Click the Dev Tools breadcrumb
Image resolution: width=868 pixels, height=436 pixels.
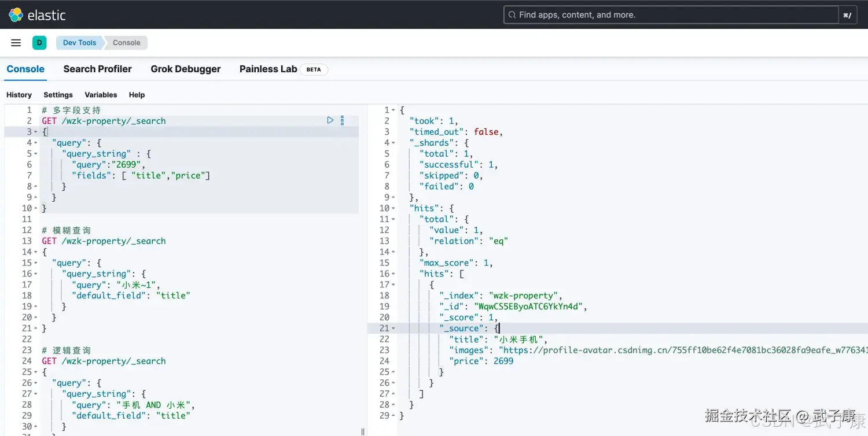(x=79, y=42)
